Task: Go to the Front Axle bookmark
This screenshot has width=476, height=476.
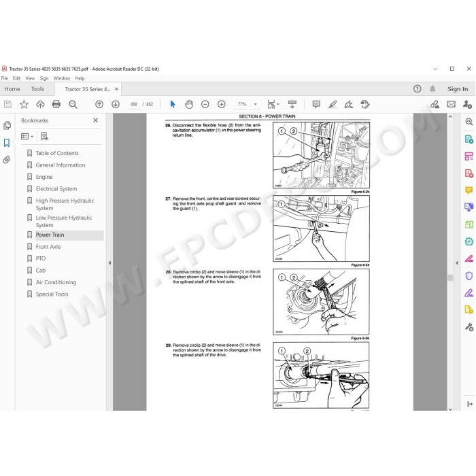Action: 48,247
